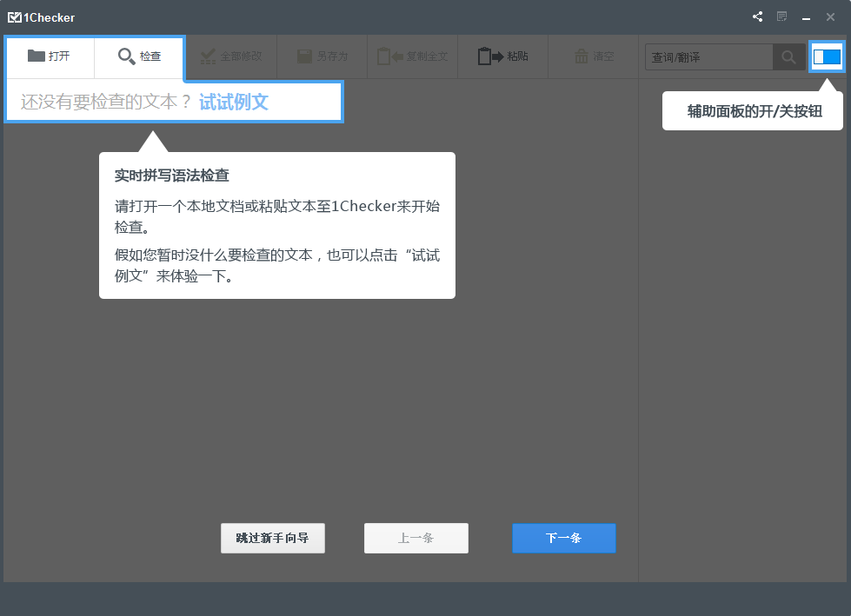Click the disabled 上一条 button
This screenshot has height=616, width=851.
click(416, 538)
